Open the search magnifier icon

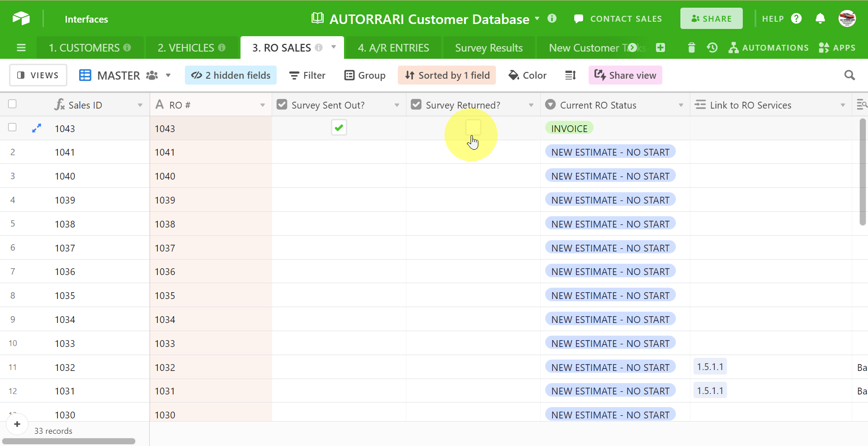(850, 75)
